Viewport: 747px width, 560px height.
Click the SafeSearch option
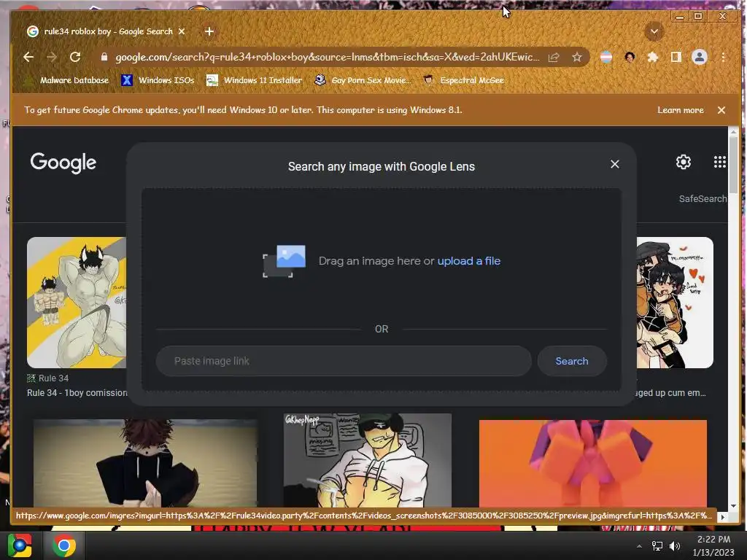(703, 198)
